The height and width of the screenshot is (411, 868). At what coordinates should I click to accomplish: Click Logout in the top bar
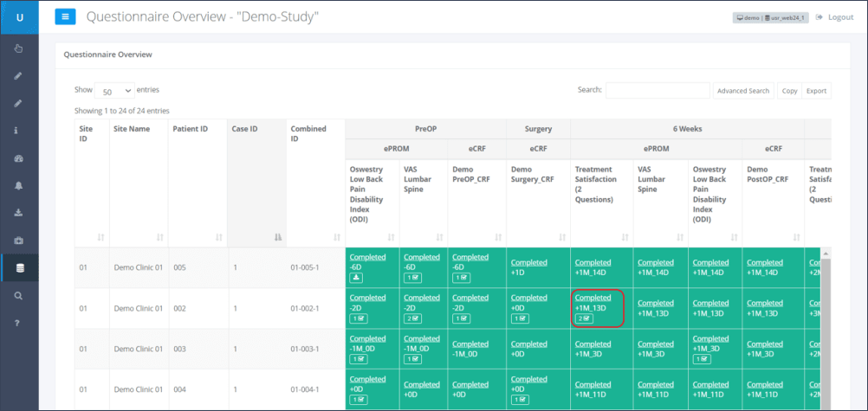coord(839,17)
